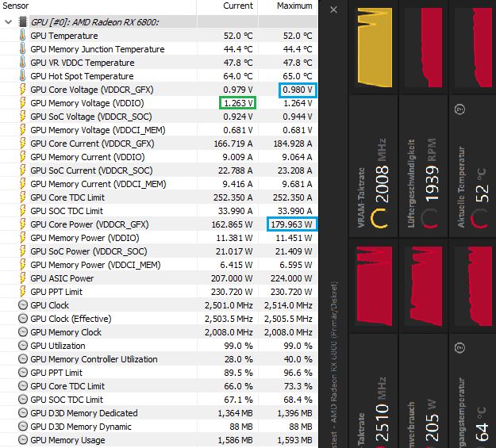496x448 pixels.
Task: Click clock icon next to GPU Clock
Action: pos(23,304)
